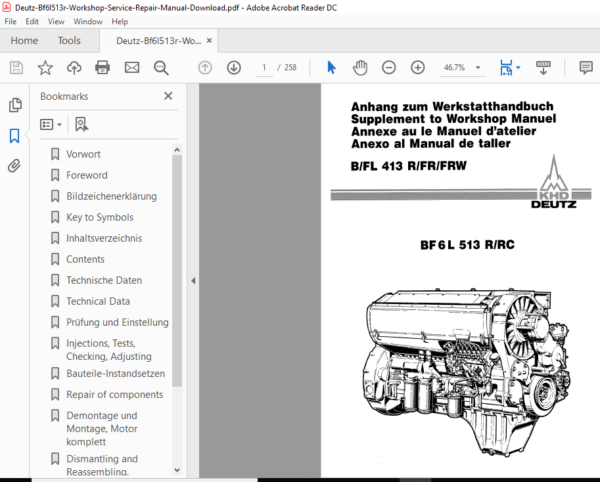Open the Find text magnifier icon
Screen dimensions: 600x482
pyautogui.click(x=161, y=68)
